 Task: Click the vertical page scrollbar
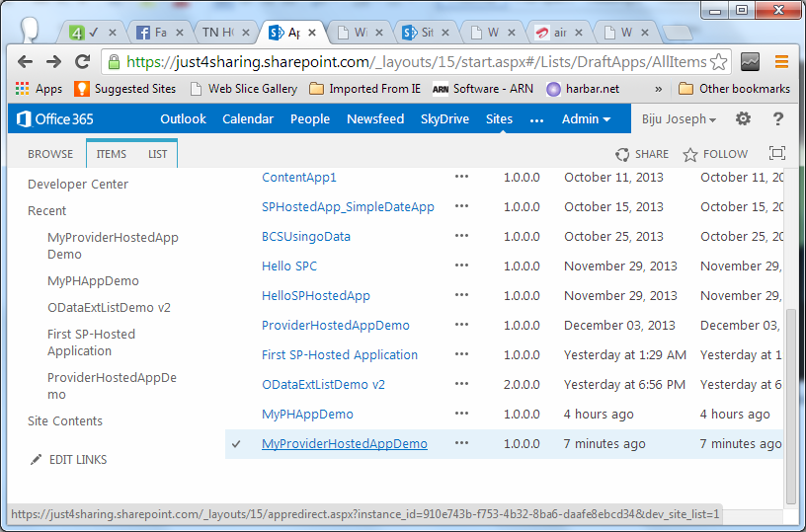pyautogui.click(x=790, y=395)
